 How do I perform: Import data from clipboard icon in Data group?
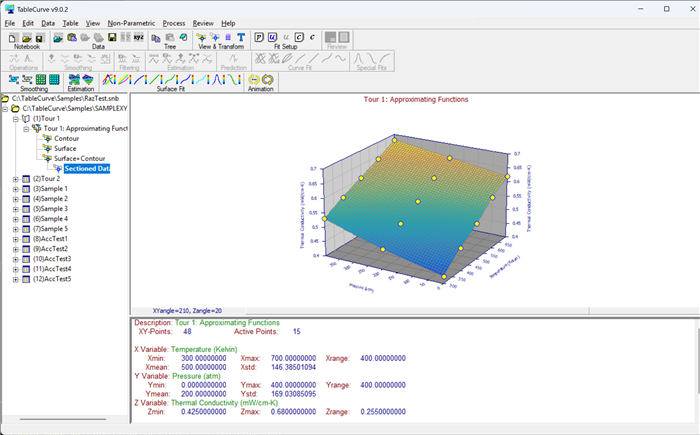(x=72, y=38)
